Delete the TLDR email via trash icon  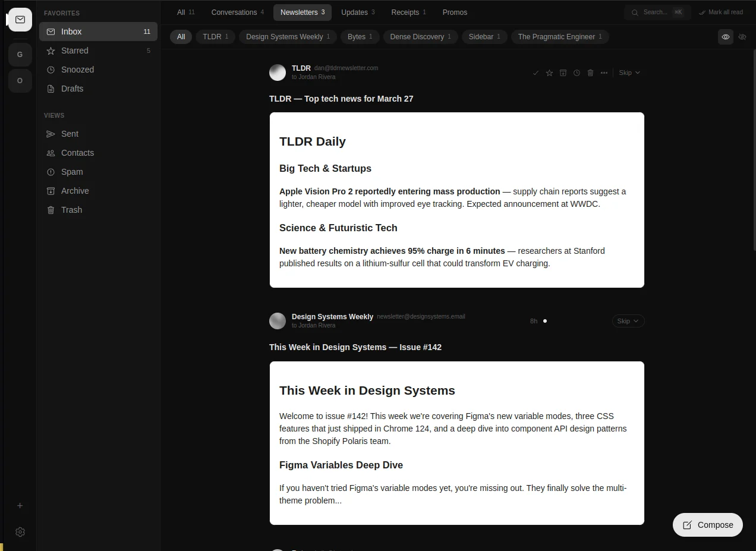click(x=590, y=73)
